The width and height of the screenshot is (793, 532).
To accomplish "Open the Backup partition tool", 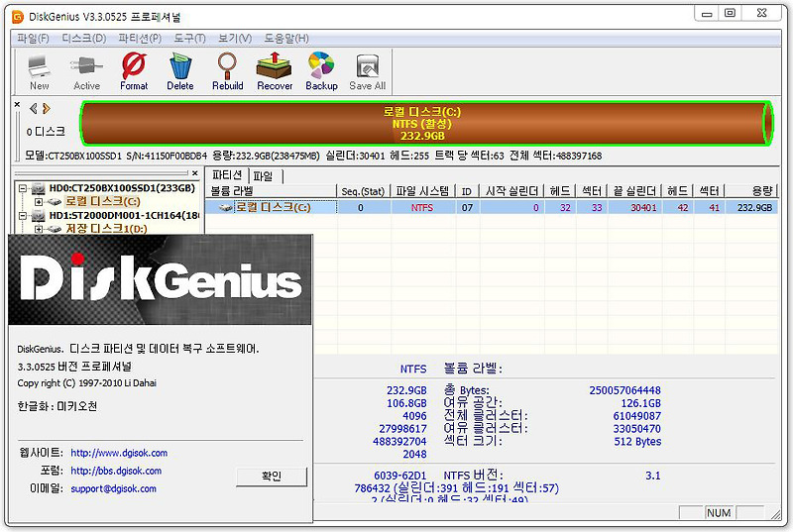I will 321,71.
